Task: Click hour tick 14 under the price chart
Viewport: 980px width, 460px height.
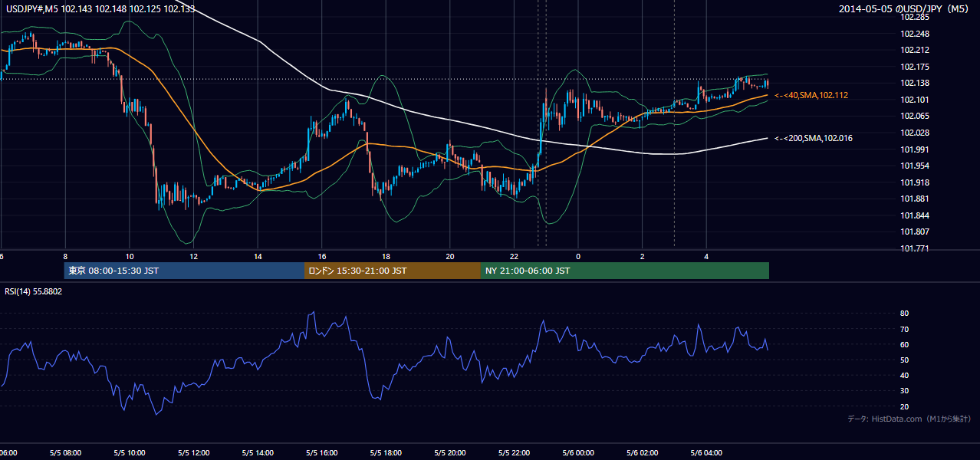Action: pos(258,256)
